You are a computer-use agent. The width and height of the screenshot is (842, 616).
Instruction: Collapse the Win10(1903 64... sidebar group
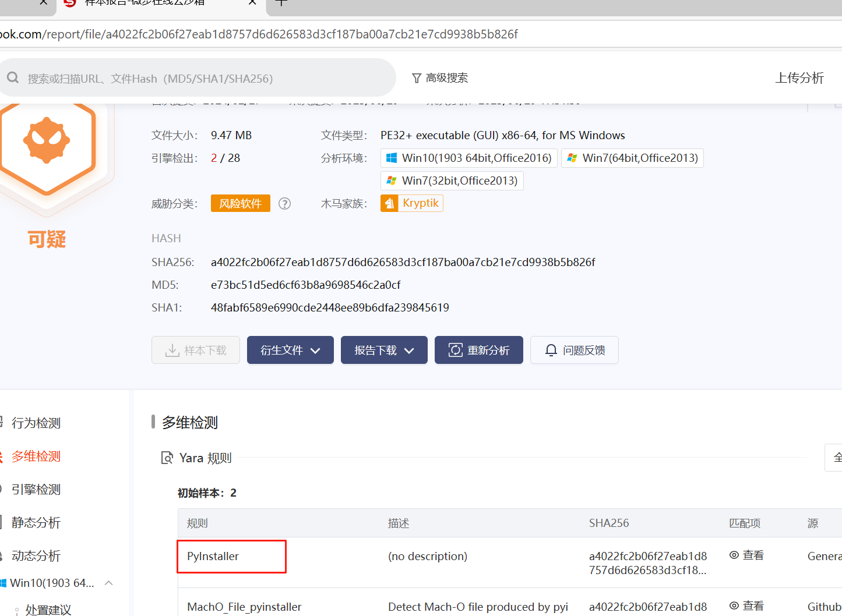pyautogui.click(x=109, y=583)
